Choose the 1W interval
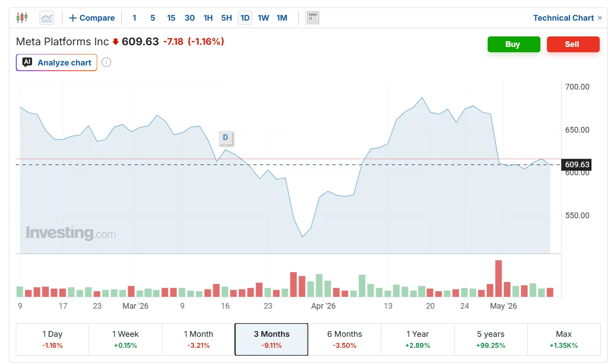The height and width of the screenshot is (364, 612). pos(264,18)
